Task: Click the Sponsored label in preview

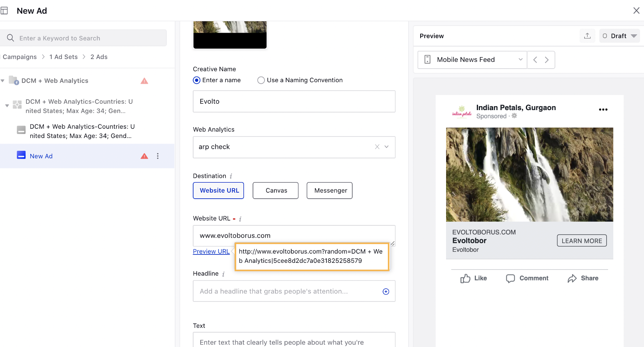Action: pos(492,116)
